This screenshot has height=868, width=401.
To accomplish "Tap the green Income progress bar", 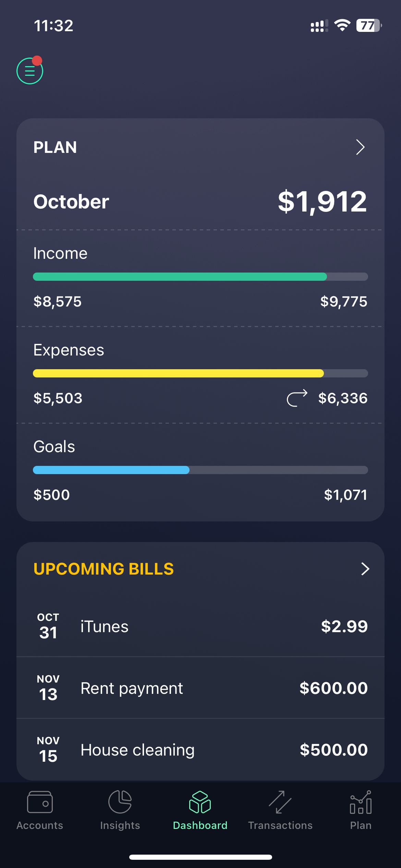I will (200, 277).
